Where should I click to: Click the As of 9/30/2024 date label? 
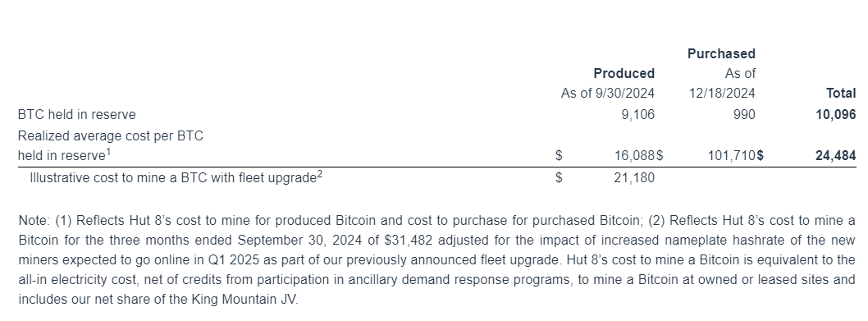608,93
